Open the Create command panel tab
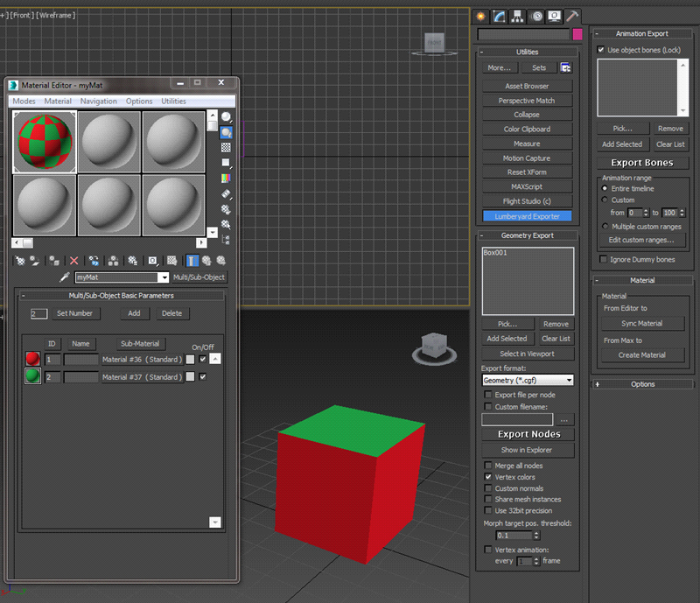Viewport: 700px width, 603px height. (x=480, y=17)
